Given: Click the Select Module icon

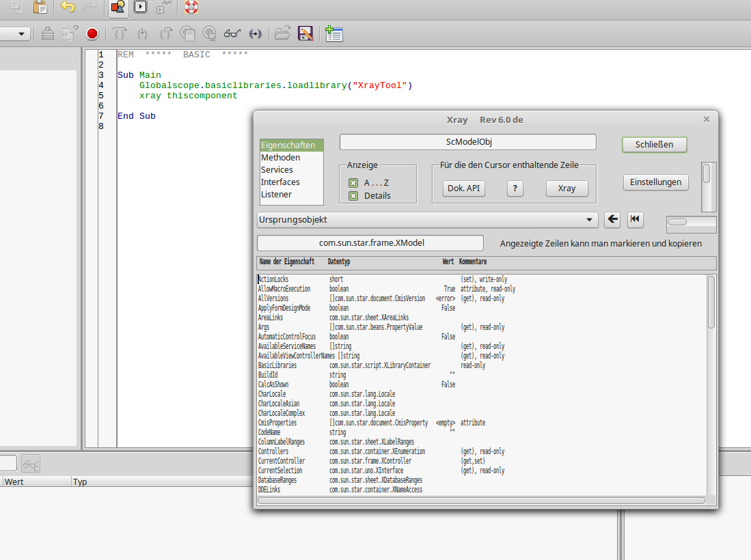Looking at the screenshot, I should coord(164,7).
